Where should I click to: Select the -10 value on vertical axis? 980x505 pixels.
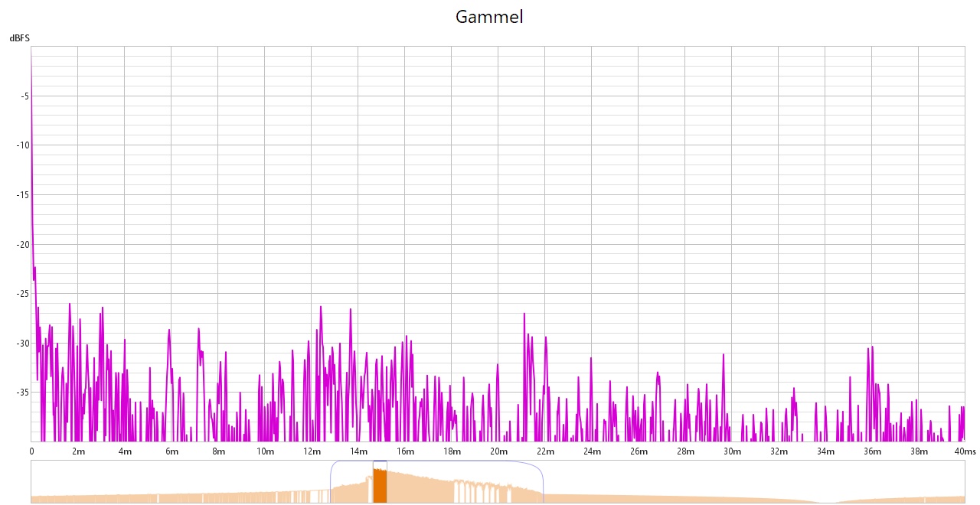pos(23,145)
